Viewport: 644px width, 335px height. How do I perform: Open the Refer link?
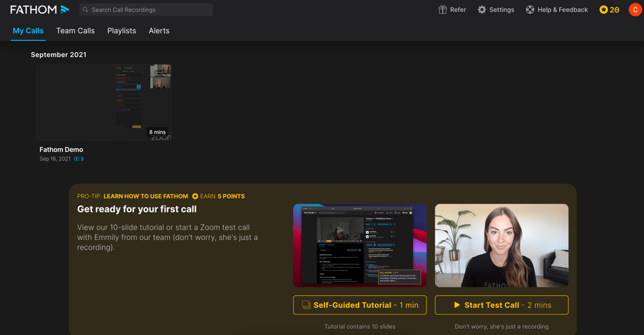click(452, 9)
